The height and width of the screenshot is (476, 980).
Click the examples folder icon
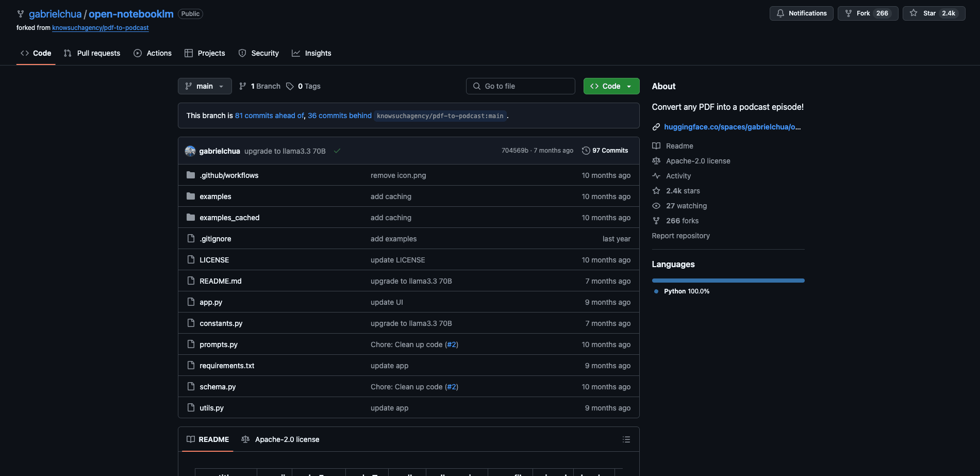(x=191, y=196)
